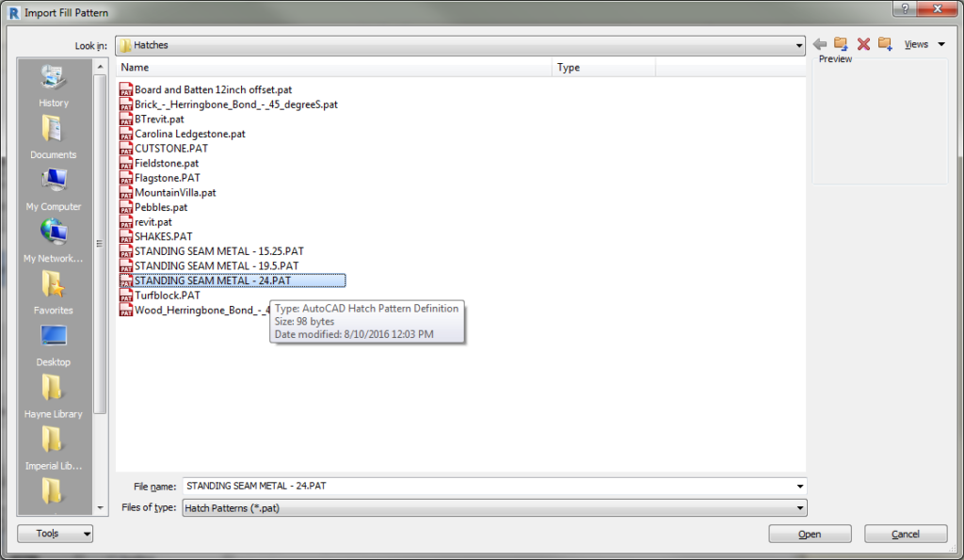The image size is (964, 560).
Task: Select PAT icon next to Pebbles.pat
Action: pyautogui.click(x=126, y=208)
